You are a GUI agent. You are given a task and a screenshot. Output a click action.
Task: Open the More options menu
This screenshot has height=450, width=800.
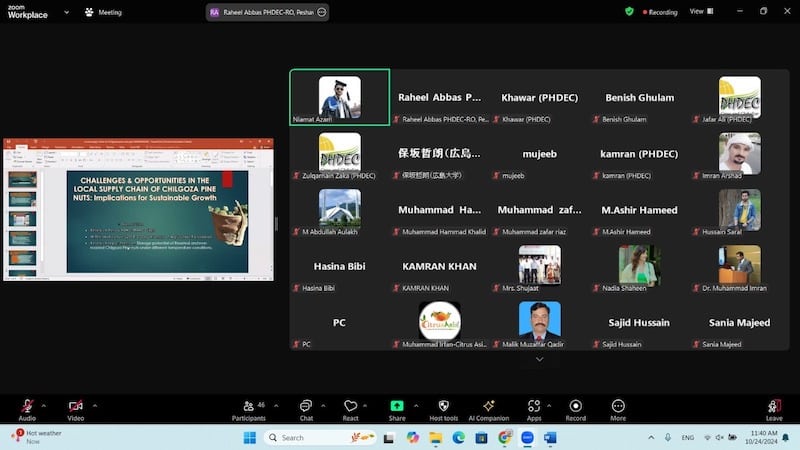click(618, 406)
